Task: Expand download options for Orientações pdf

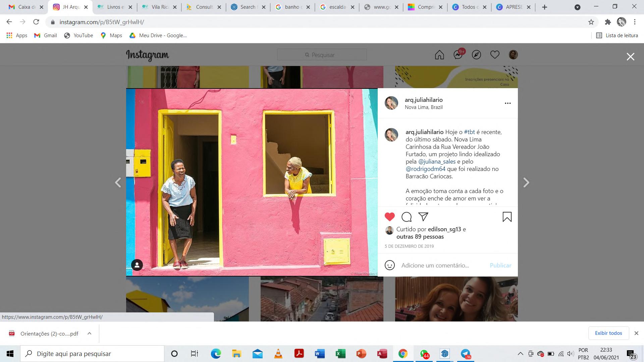Action: pyautogui.click(x=89, y=333)
